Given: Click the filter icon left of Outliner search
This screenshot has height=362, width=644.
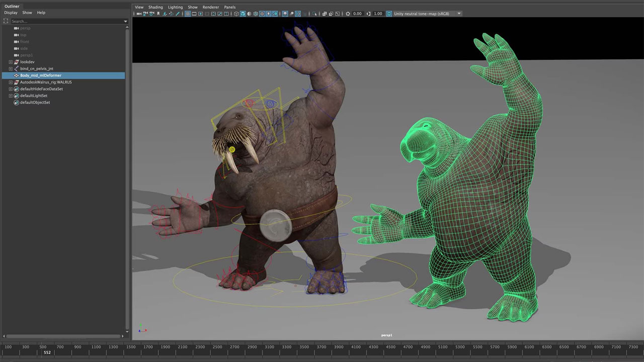Looking at the screenshot, I should pos(5,21).
